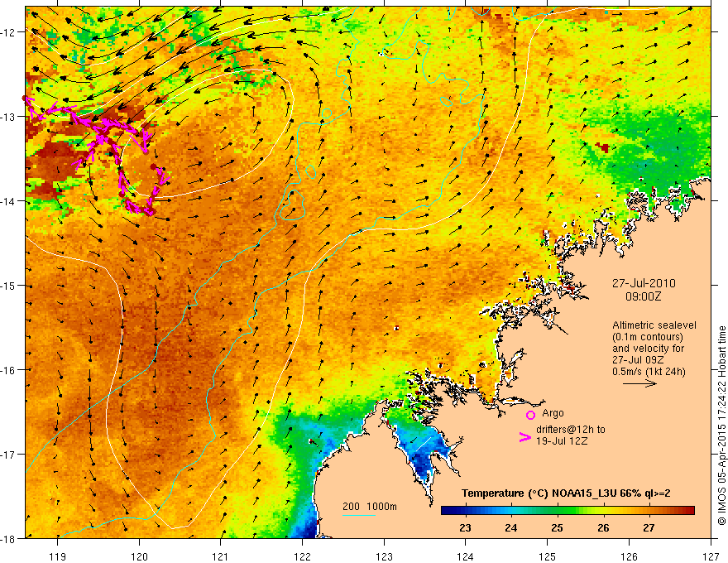Click longitude axis label 125
Viewport: 728px width, 563px height.
(x=548, y=556)
